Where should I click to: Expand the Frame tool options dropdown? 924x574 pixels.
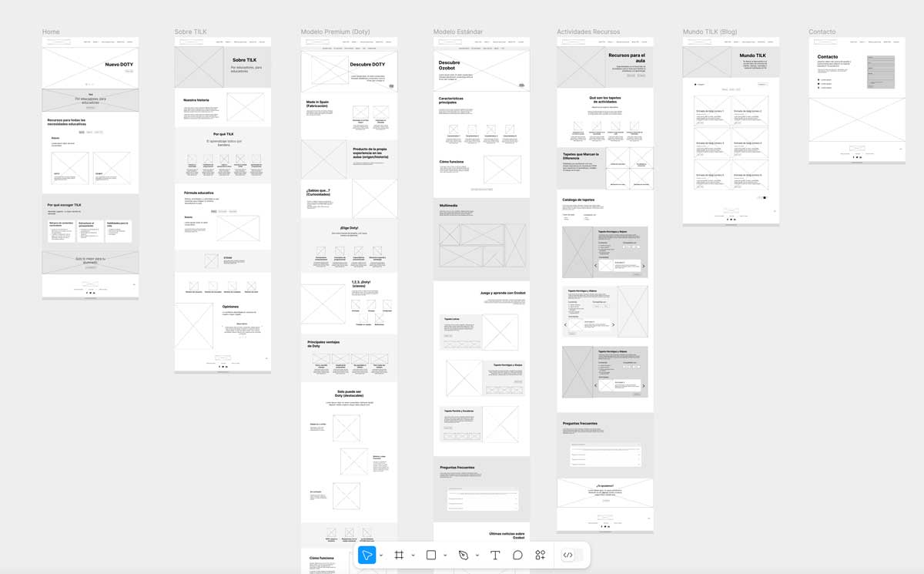[x=411, y=555]
